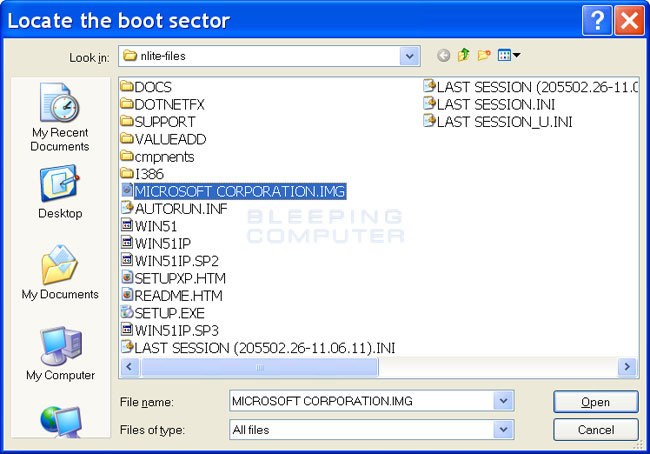This screenshot has height=454, width=650.
Task: Create a new folder
Action: pyautogui.click(x=484, y=55)
